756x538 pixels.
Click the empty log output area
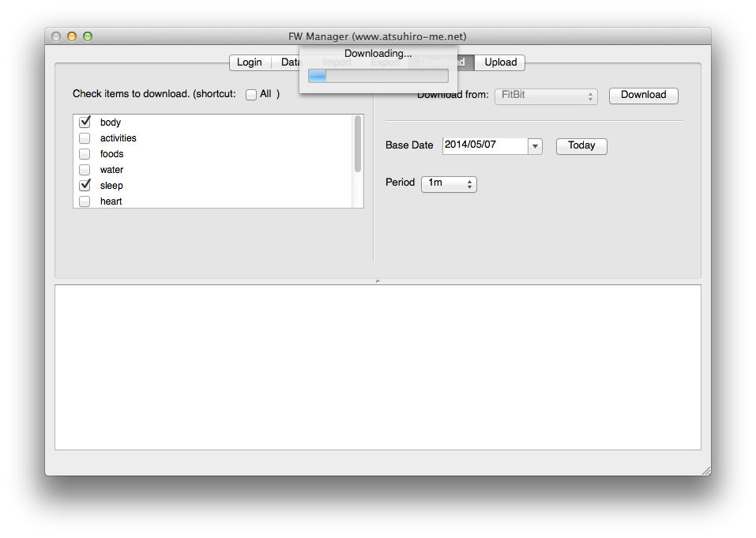(x=378, y=367)
